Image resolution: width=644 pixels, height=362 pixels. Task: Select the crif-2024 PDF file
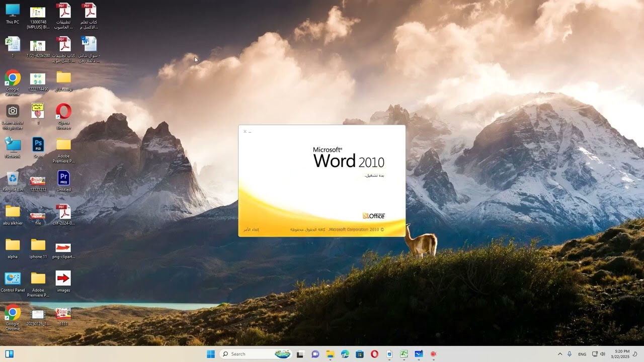point(63,215)
